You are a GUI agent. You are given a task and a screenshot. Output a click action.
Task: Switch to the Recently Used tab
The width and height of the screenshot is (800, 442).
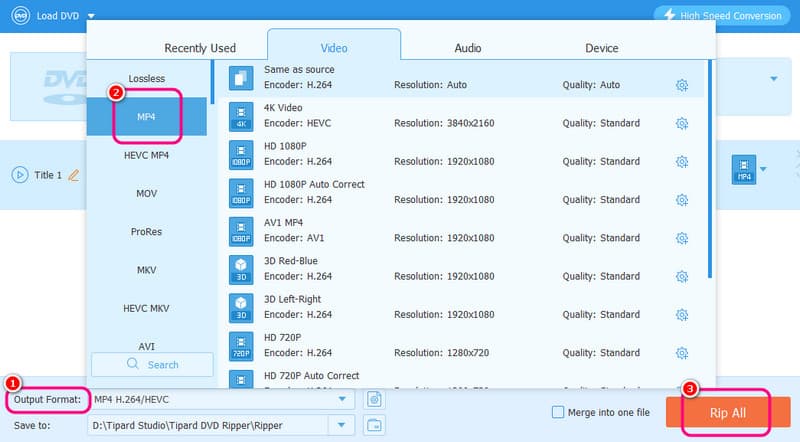200,48
